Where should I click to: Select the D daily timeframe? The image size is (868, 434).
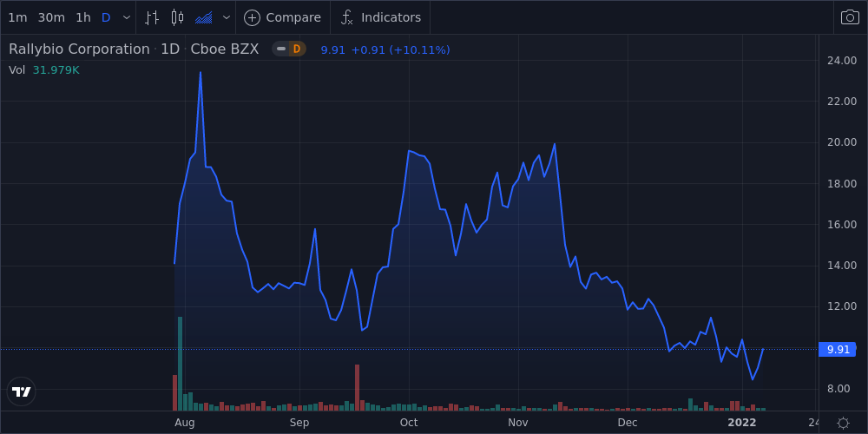106,17
